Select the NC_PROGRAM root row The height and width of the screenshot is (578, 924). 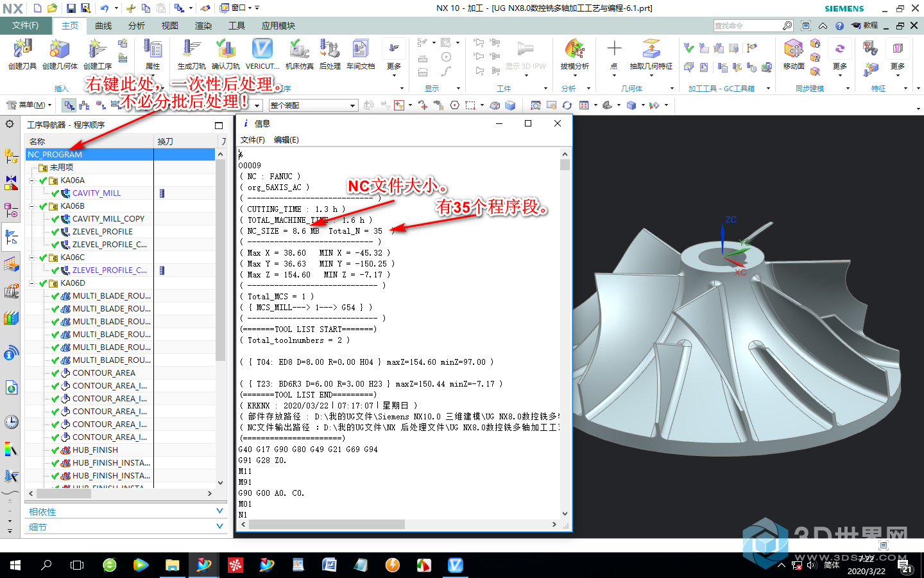click(x=121, y=155)
